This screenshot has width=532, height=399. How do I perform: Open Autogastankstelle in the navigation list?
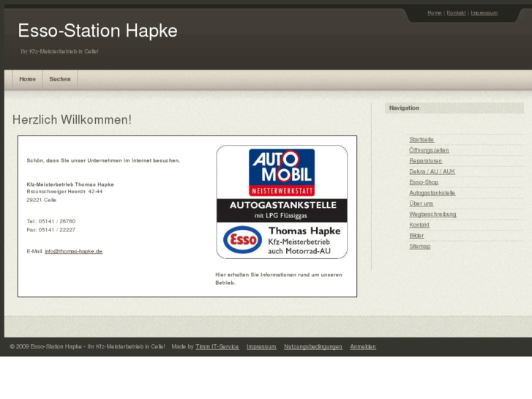click(432, 193)
